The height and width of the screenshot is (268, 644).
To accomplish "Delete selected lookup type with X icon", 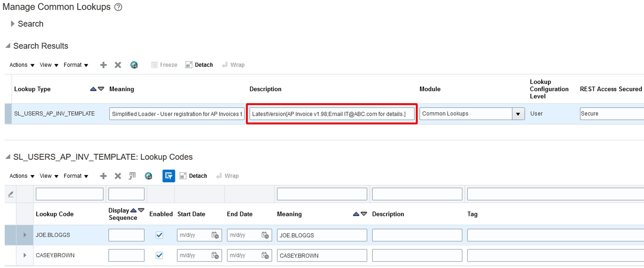I will pyautogui.click(x=118, y=65).
